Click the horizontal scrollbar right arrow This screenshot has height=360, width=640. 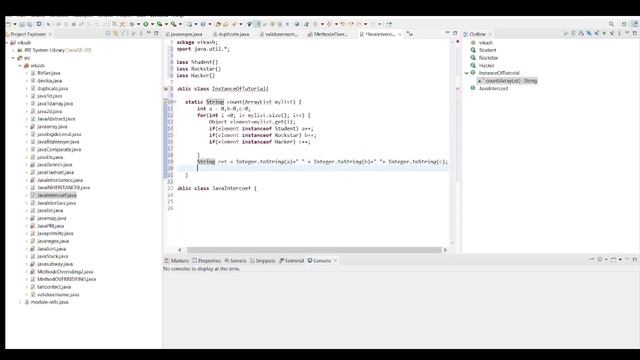[x=445, y=250]
